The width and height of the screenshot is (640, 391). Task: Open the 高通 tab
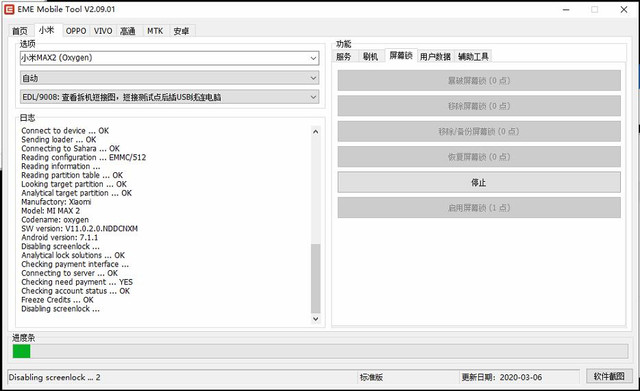pyautogui.click(x=127, y=31)
